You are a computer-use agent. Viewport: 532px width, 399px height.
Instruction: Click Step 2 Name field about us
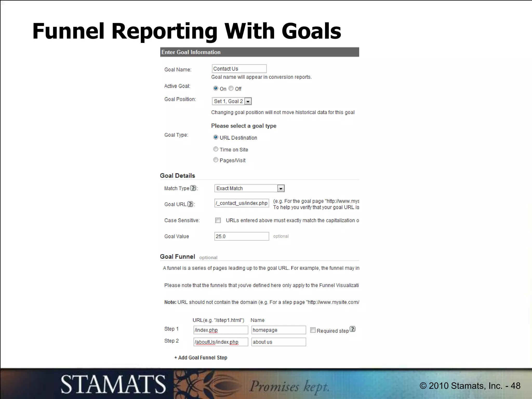coord(278,342)
